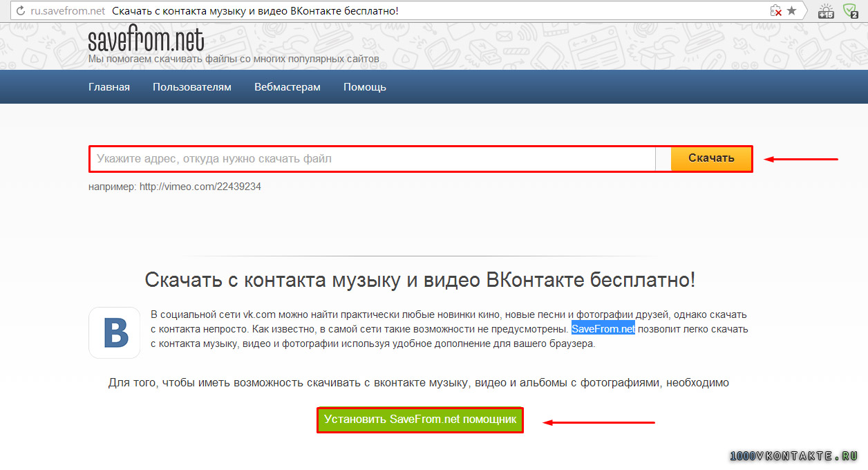Click the VKontakte logo icon
The width and height of the screenshot is (868, 470).
115,333
